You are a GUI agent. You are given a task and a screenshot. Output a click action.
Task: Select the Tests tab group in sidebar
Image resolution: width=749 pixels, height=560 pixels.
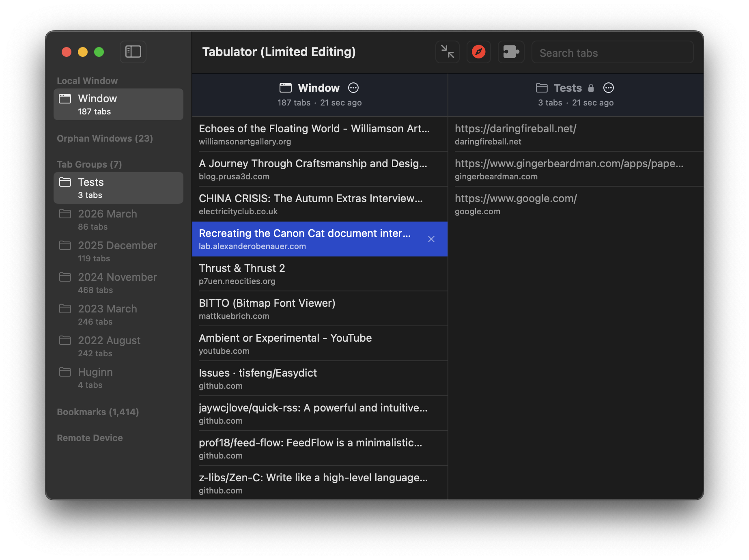click(x=118, y=188)
